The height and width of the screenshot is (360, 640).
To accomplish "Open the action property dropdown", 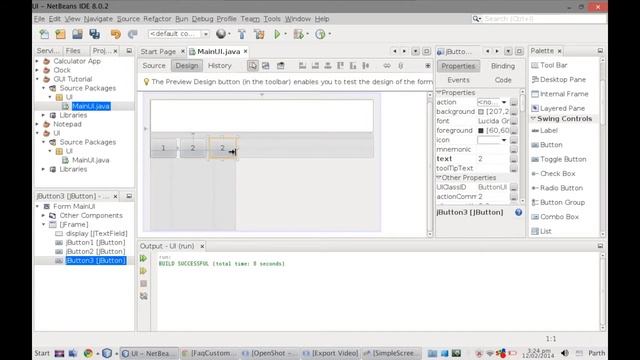I will (504, 102).
